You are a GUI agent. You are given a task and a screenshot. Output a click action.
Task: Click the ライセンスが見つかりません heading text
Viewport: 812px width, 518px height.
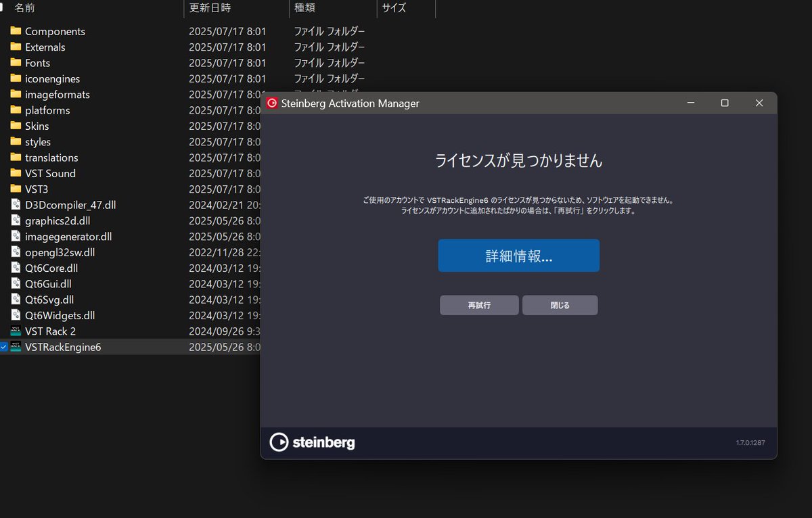(518, 161)
